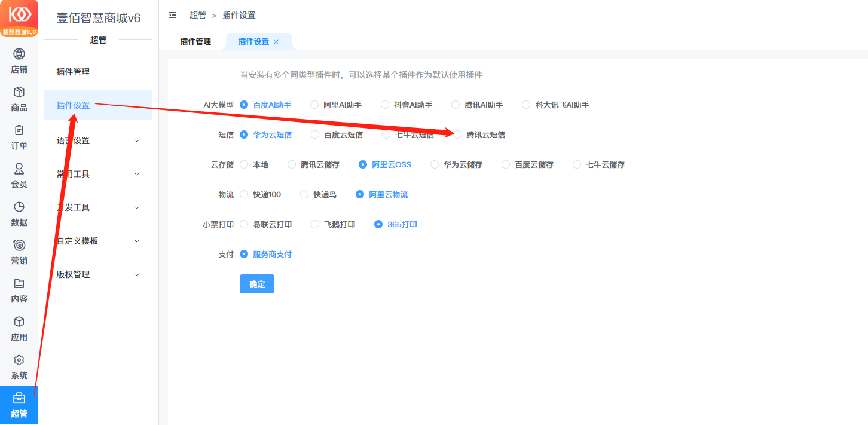Select 腾讯云短信 radio button
The width and height of the screenshot is (868, 425).
457,134
